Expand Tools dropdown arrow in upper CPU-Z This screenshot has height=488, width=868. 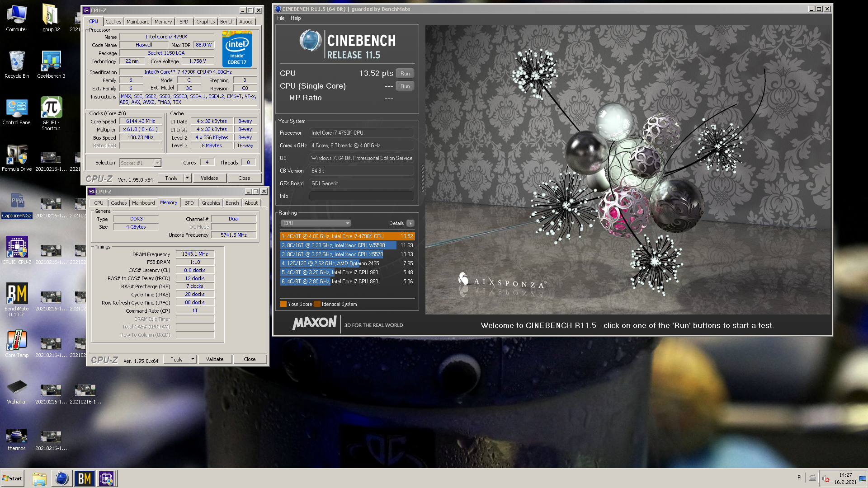point(187,178)
